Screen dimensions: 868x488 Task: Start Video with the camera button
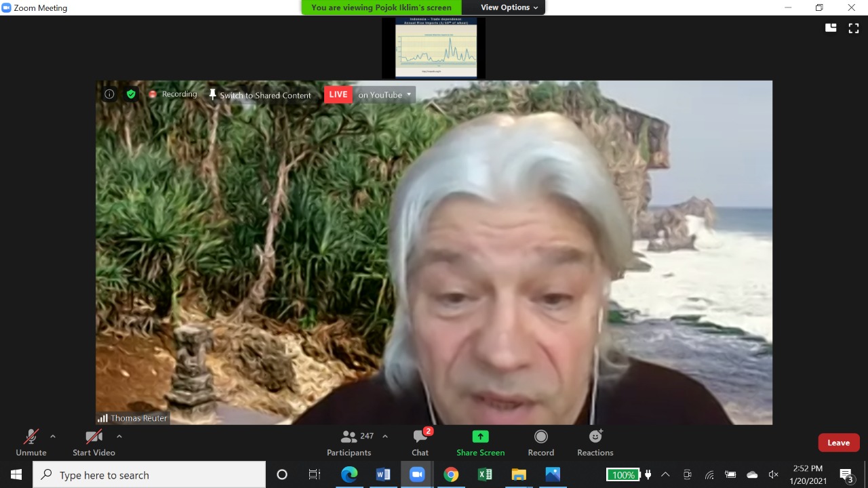pos(94,443)
